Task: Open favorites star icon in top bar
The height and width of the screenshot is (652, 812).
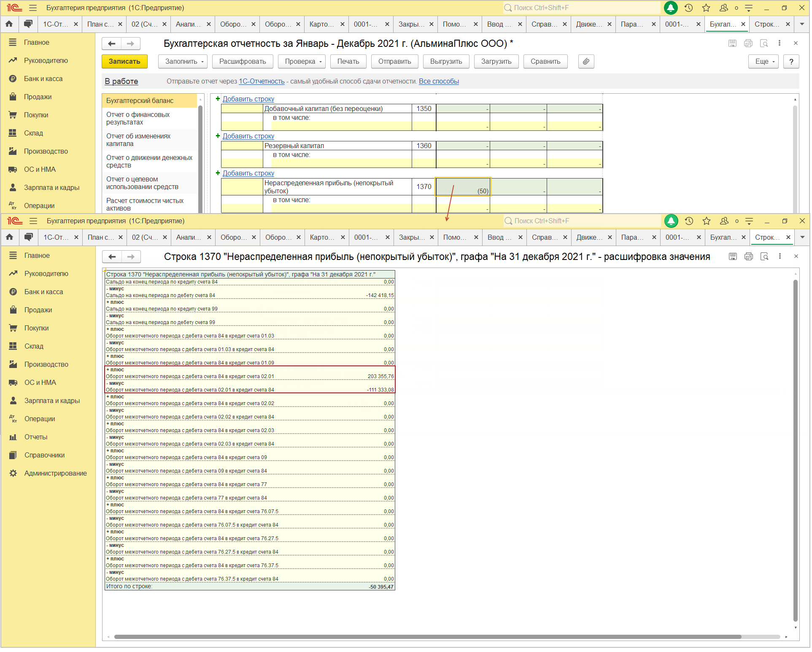Action: click(x=706, y=8)
